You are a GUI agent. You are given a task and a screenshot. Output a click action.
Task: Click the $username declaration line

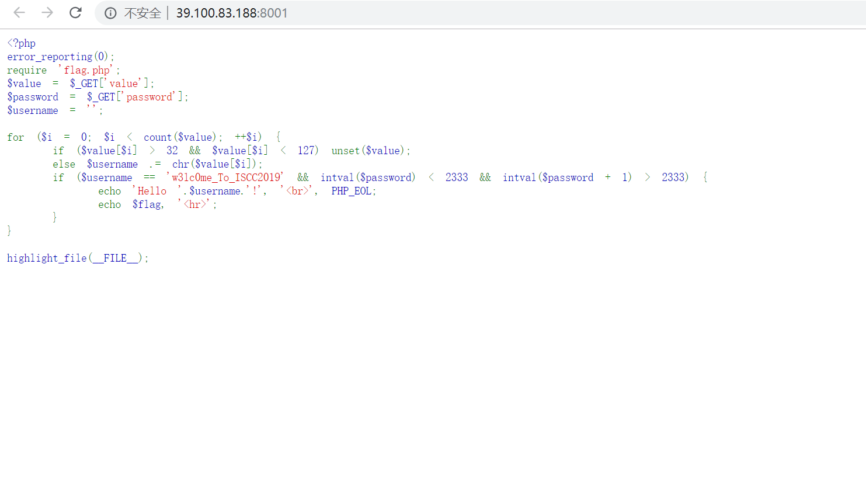point(55,110)
